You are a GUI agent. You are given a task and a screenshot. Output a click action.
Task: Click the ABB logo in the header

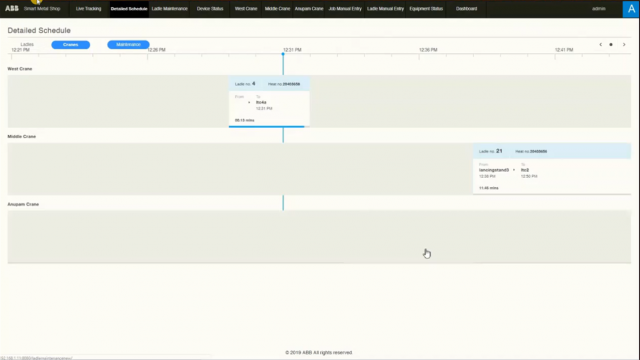click(x=12, y=8)
